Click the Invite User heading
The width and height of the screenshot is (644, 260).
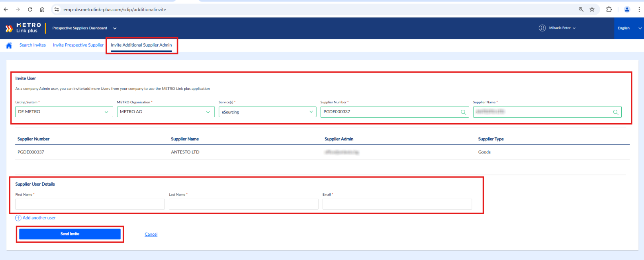(25, 79)
